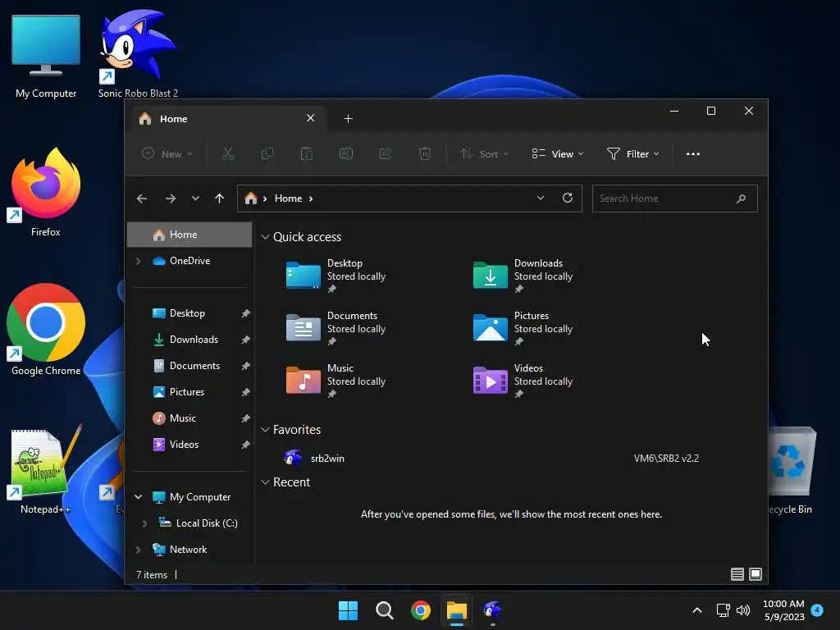Viewport: 840px width, 630px height.
Task: Select the Notepad++ desktop shortcut
Action: [x=46, y=470]
